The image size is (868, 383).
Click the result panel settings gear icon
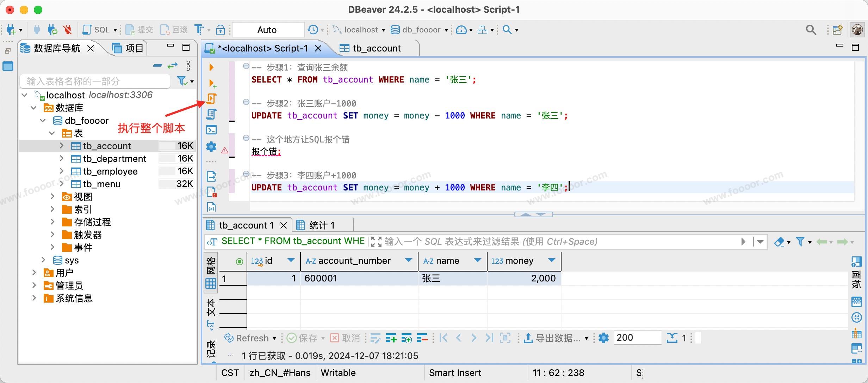pyautogui.click(x=603, y=338)
